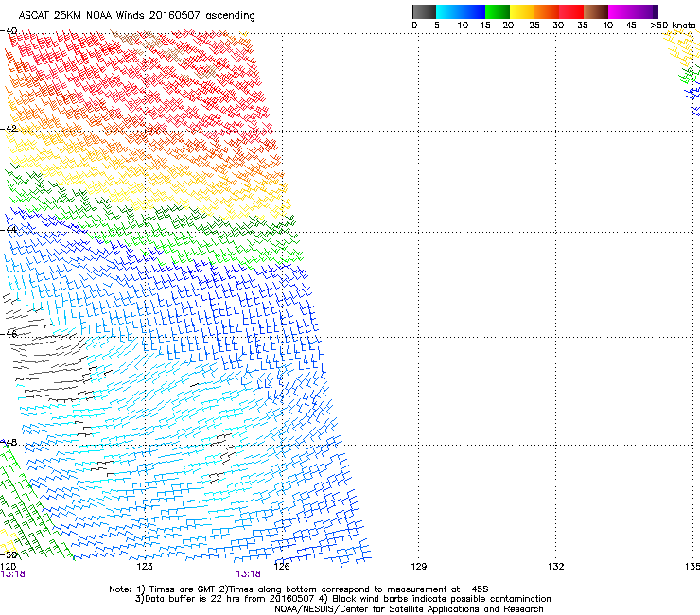Click the '123' longitude axis label
This screenshot has height=615, width=700.
point(145,567)
